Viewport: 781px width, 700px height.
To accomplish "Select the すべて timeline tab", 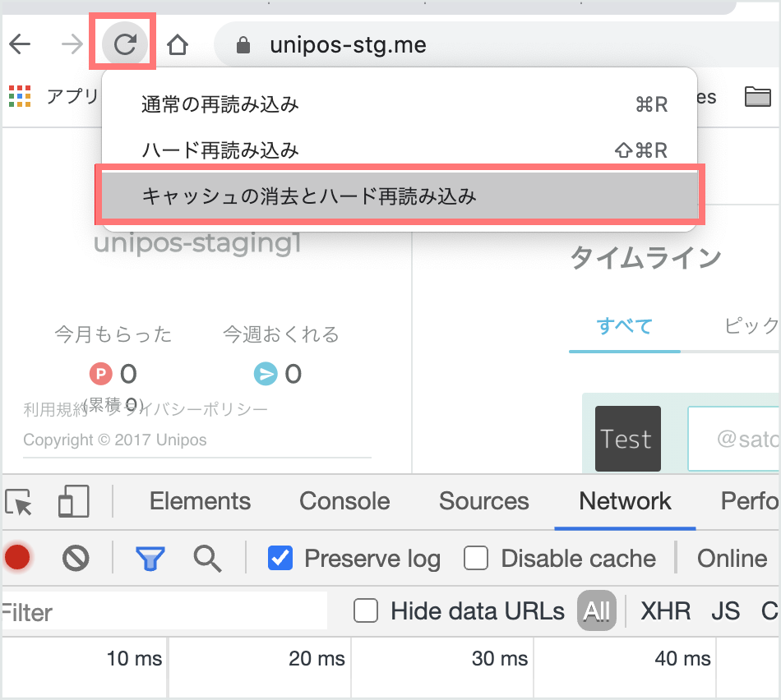I will click(625, 327).
